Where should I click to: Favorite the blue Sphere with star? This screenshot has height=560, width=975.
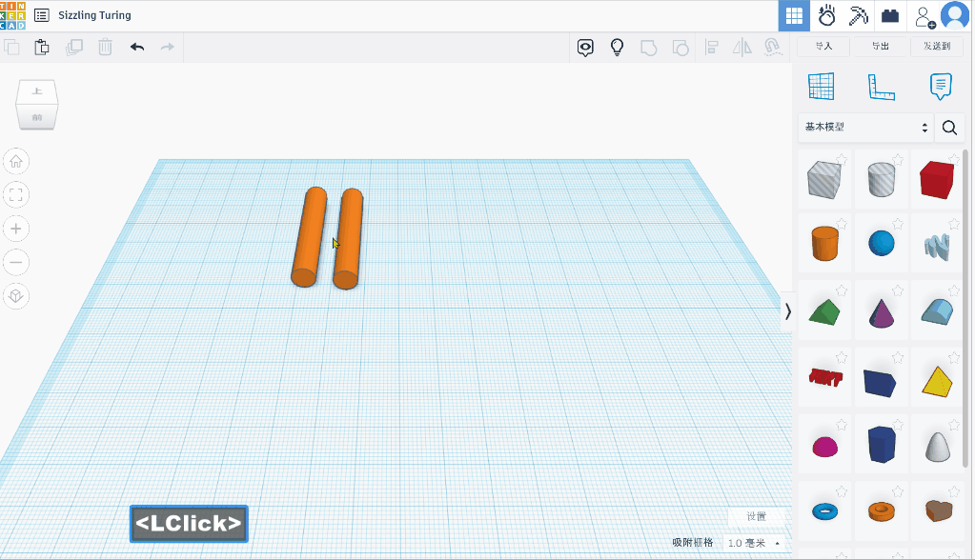[x=898, y=224]
